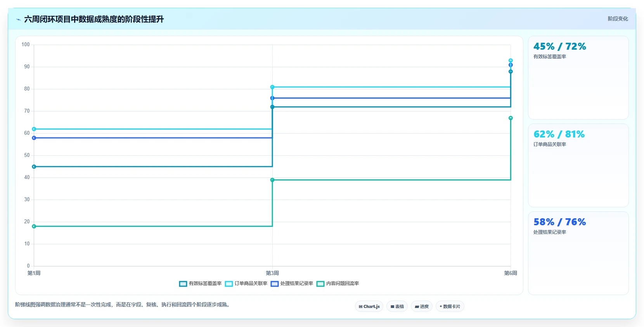
Task: Click the 进度 tag pill
Action: coord(422,306)
